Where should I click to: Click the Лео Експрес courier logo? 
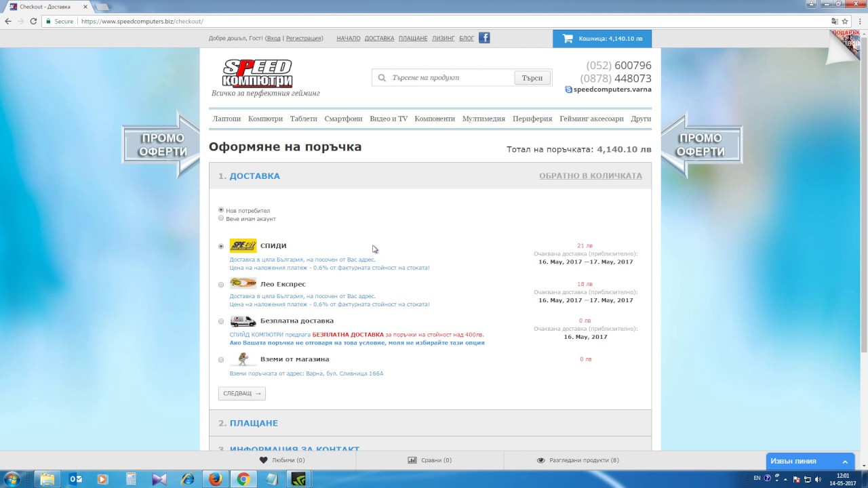point(243,283)
